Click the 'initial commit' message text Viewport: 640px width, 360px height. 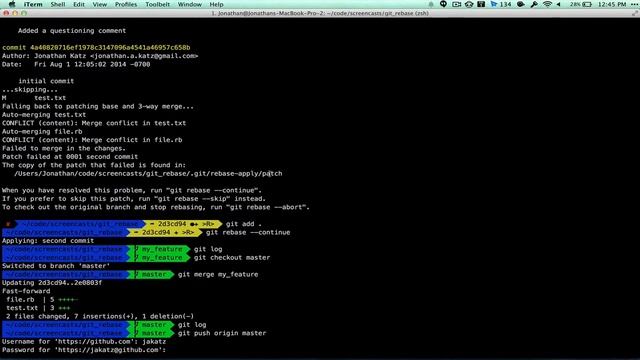click(46, 81)
